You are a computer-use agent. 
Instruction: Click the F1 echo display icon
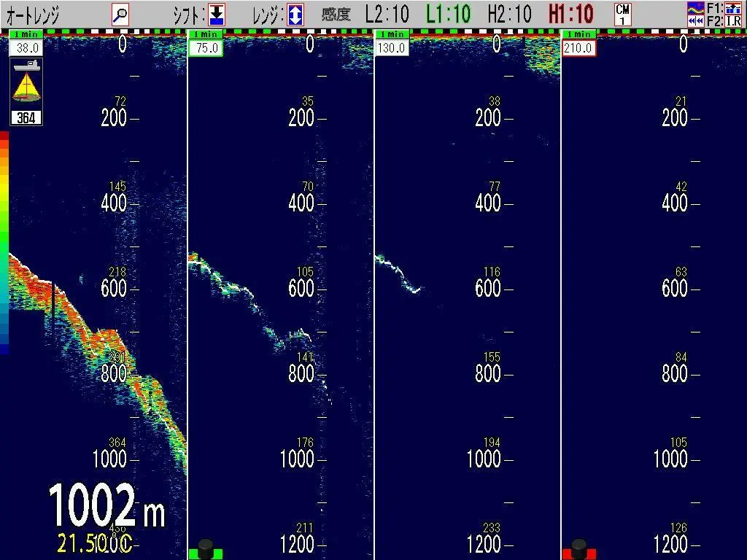click(733, 8)
